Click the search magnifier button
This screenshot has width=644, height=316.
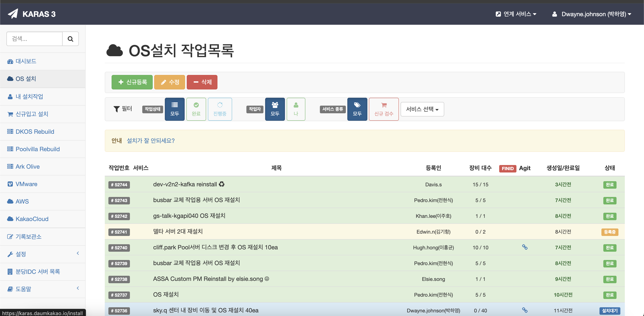click(x=70, y=39)
